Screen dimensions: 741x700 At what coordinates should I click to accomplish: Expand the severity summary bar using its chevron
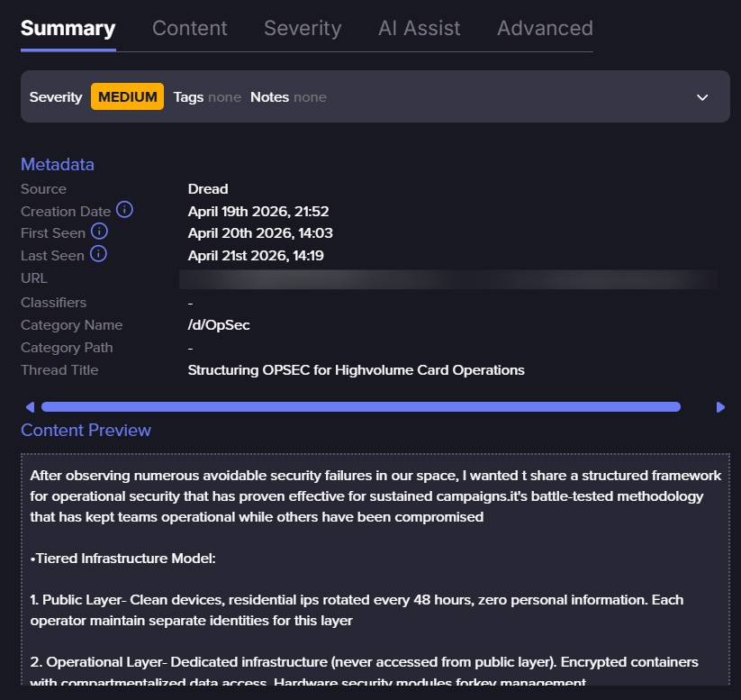pyautogui.click(x=703, y=96)
